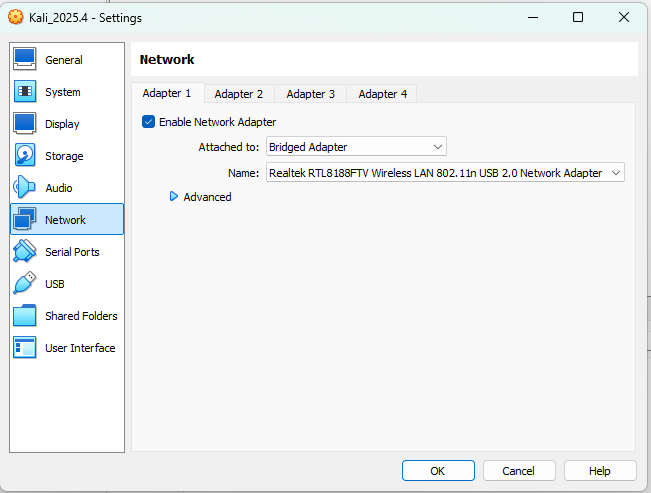
Task: Open the User Interface icon
Action: point(25,348)
